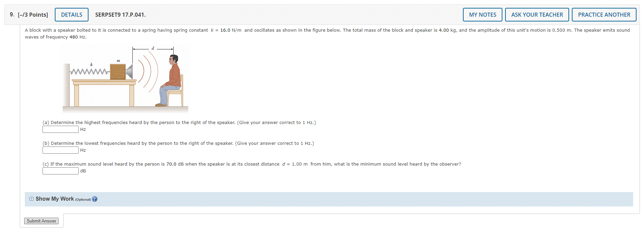Click the distance d arrow in the figure
This screenshot has height=230, width=644.
coord(153,49)
